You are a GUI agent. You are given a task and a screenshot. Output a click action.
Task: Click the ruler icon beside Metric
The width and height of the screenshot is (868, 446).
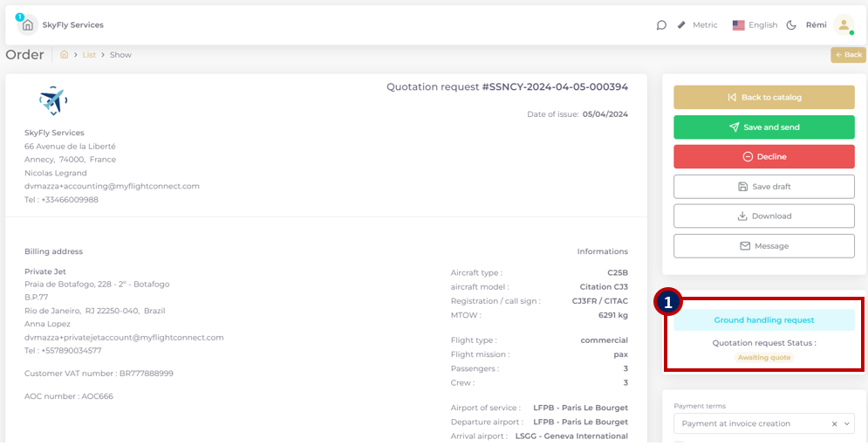click(681, 25)
